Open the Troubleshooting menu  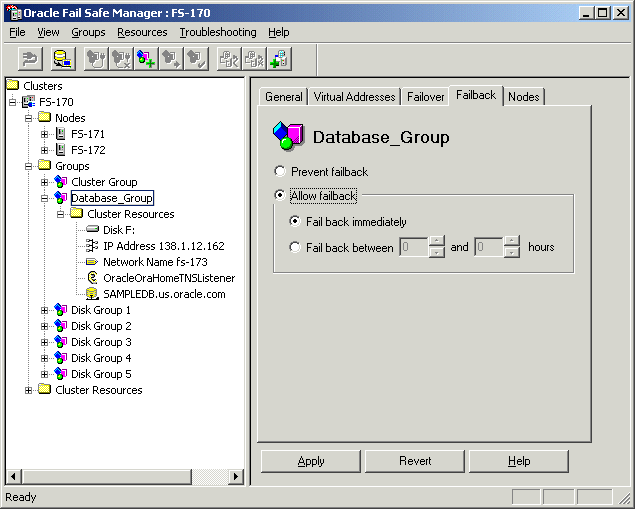point(218,32)
